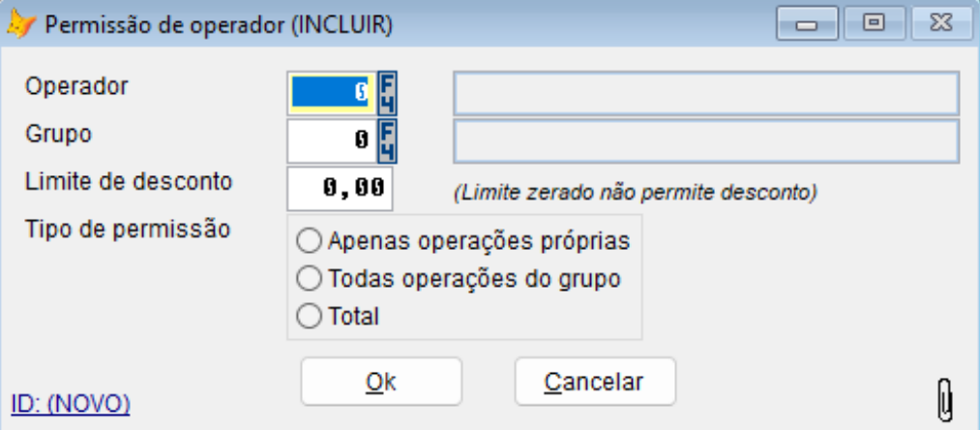Click the Operador name display box
Image resolution: width=980 pixels, height=430 pixels.
pyautogui.click(x=705, y=94)
